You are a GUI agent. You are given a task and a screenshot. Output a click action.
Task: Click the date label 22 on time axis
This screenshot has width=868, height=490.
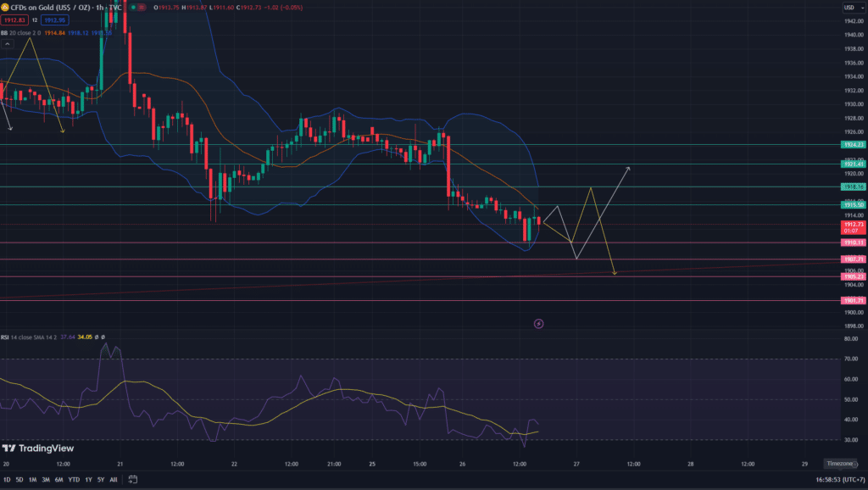[234, 464]
